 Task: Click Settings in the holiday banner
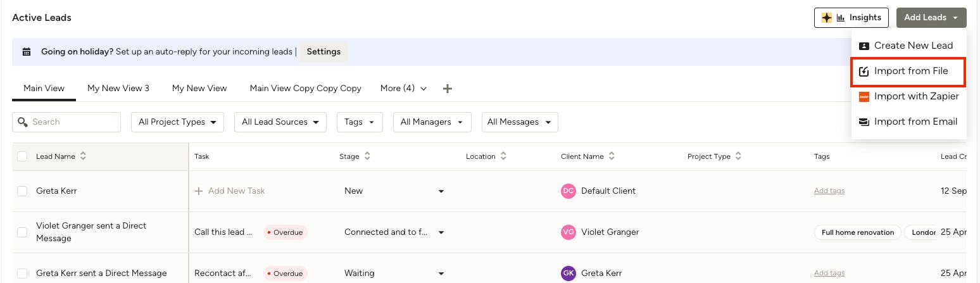click(324, 52)
